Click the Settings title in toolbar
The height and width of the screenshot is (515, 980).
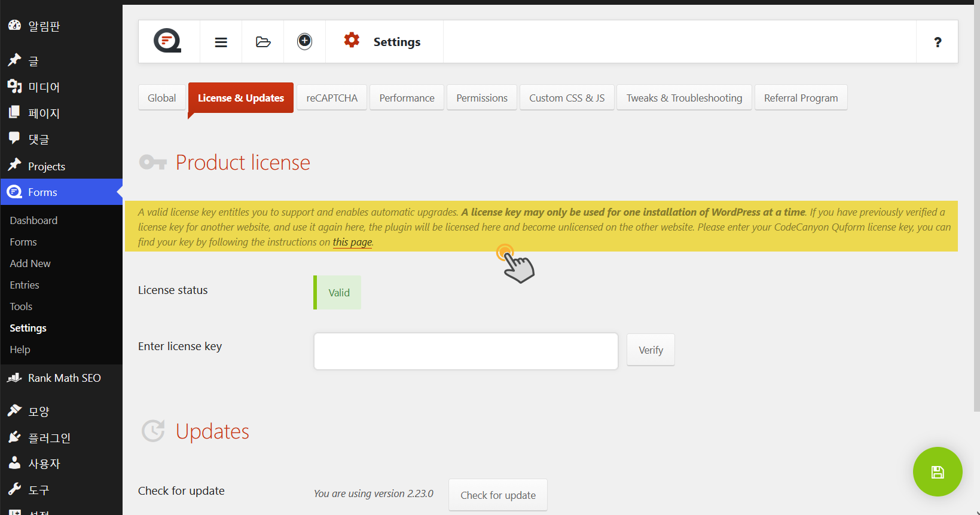click(x=397, y=42)
